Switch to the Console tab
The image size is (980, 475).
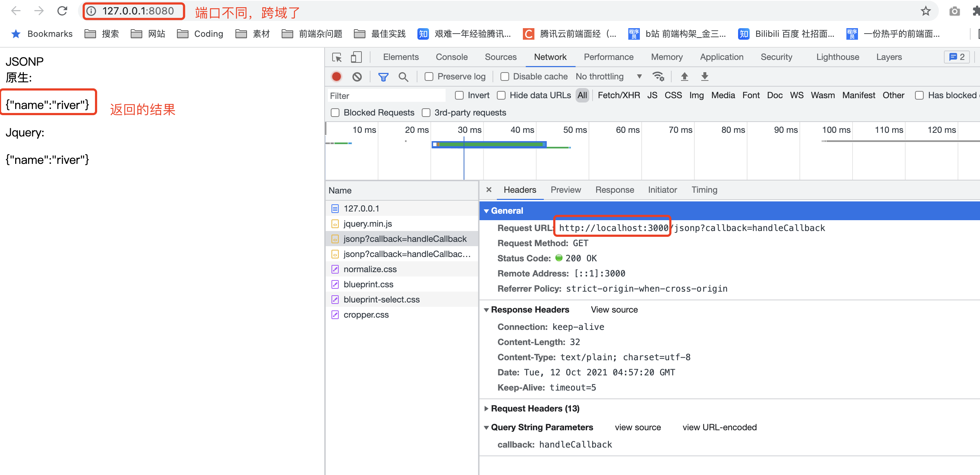[451, 57]
